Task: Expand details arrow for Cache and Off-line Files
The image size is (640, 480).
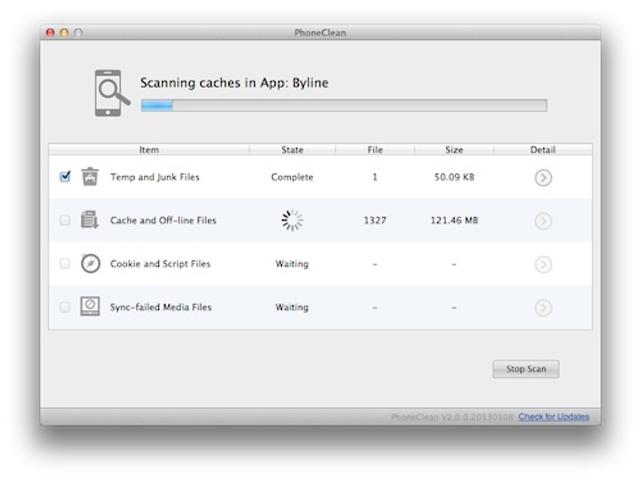Action: tap(543, 221)
